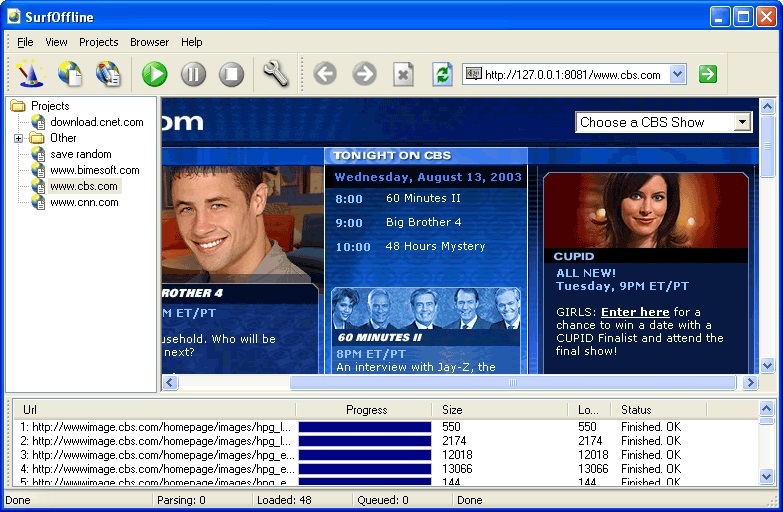
Task: Open settings via the wrench icon
Action: coord(275,74)
